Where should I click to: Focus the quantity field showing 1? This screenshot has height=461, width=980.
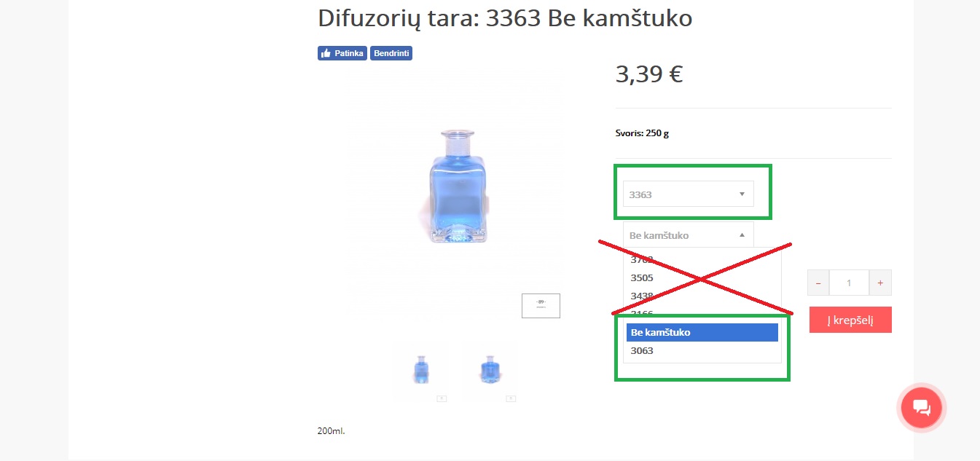pyautogui.click(x=849, y=283)
